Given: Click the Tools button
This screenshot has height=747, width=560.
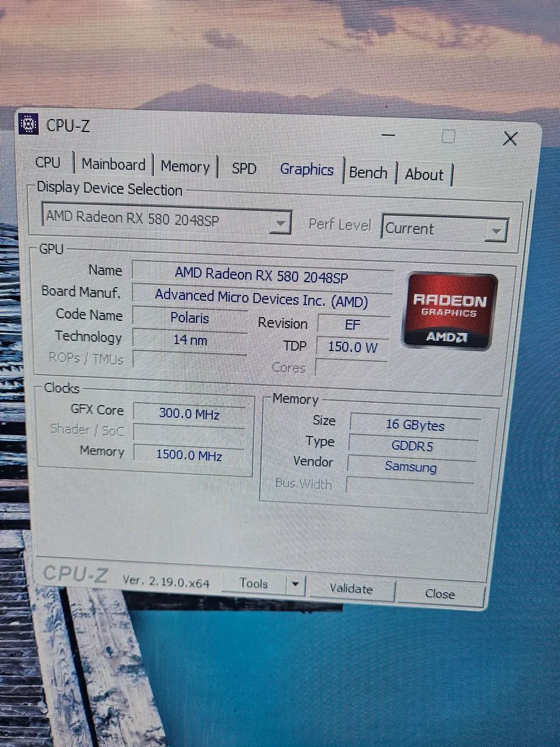Looking at the screenshot, I should coord(254,582).
